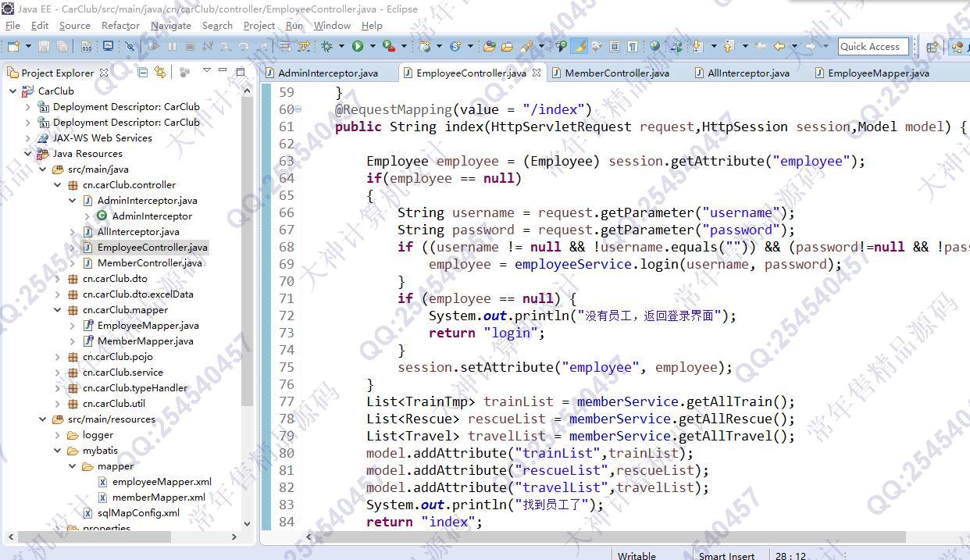Click the Resume debug icon

click(x=154, y=46)
